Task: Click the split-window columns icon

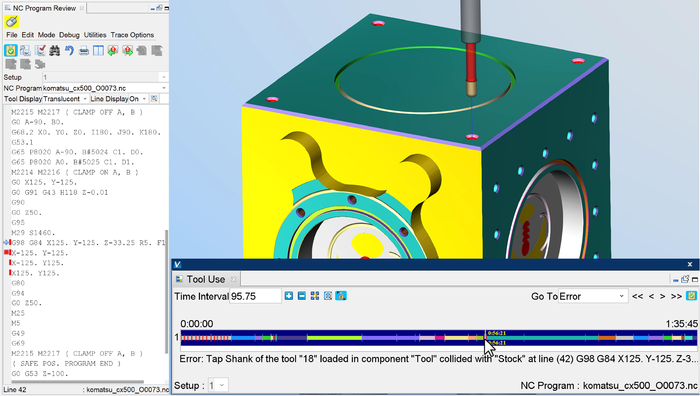Action: pos(98,50)
